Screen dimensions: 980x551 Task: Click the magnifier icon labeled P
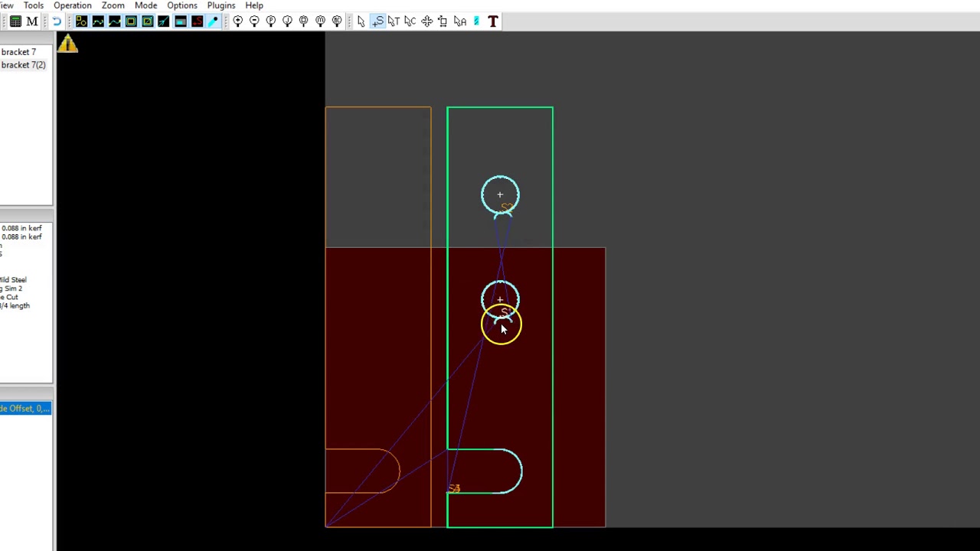pos(271,21)
